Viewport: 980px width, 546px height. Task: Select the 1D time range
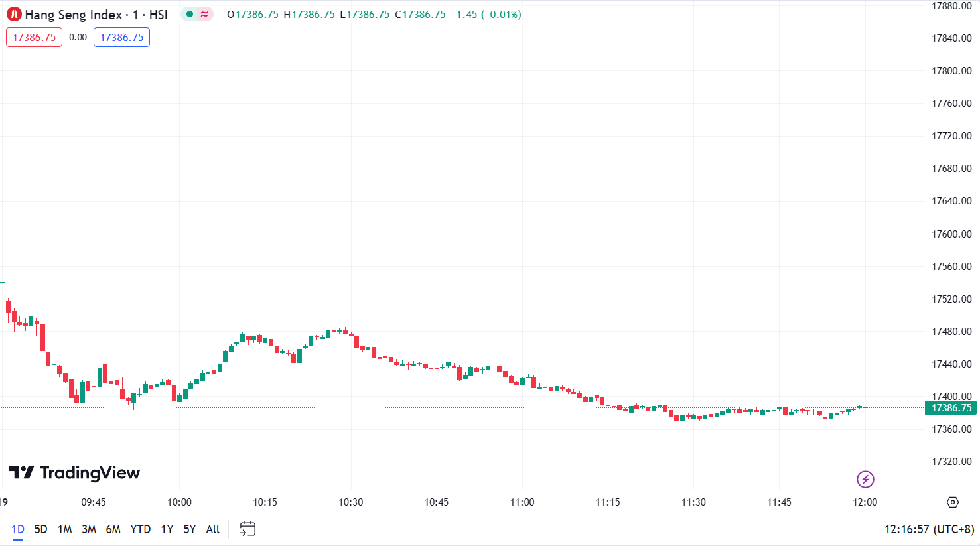pos(18,529)
